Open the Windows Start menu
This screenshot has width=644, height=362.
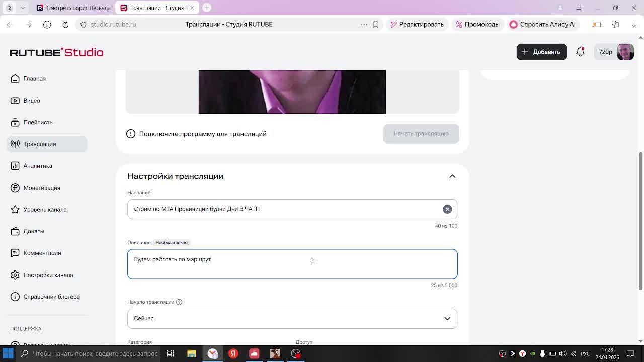tap(8, 354)
